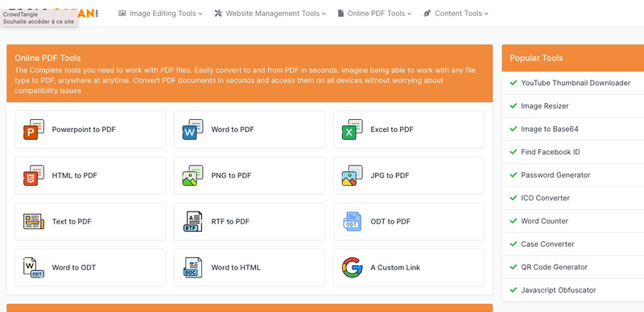Image resolution: width=644 pixels, height=312 pixels.
Task: Open the Text to PDF link
Action: point(72,221)
